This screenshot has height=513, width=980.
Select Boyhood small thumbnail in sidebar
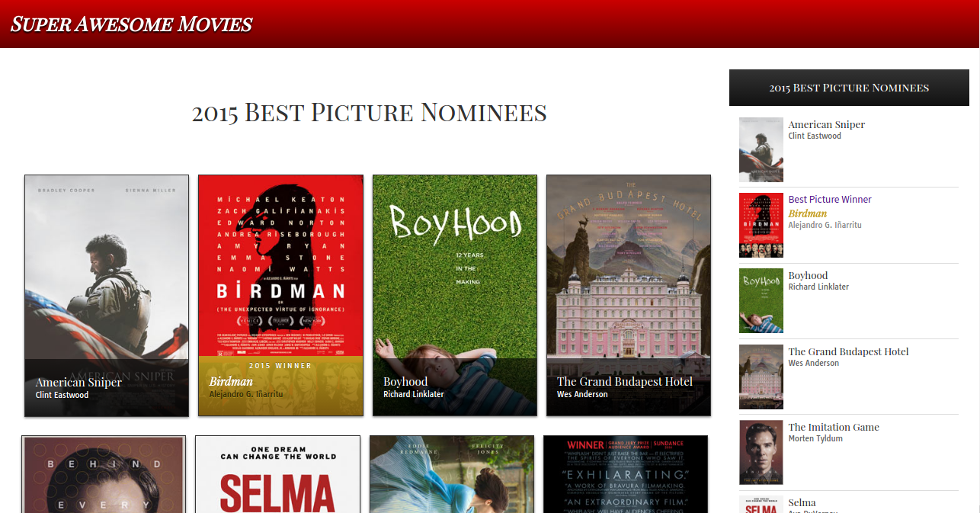[761, 300]
